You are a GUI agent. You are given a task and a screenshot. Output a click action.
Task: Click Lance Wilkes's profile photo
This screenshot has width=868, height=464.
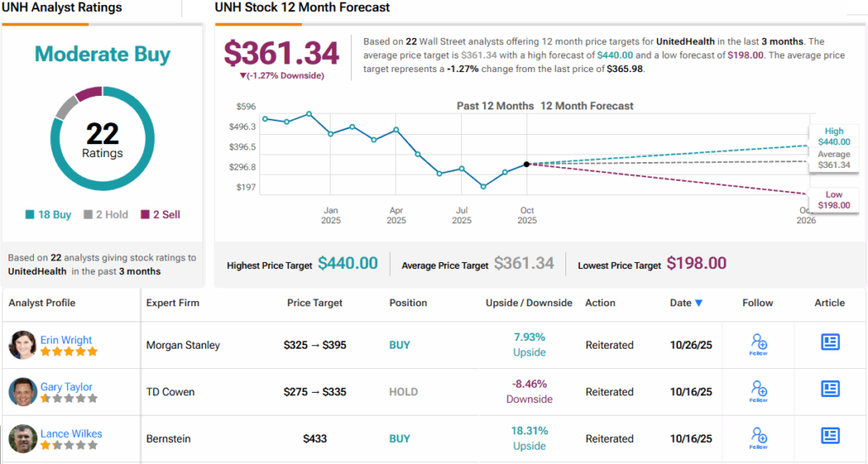coord(22,439)
